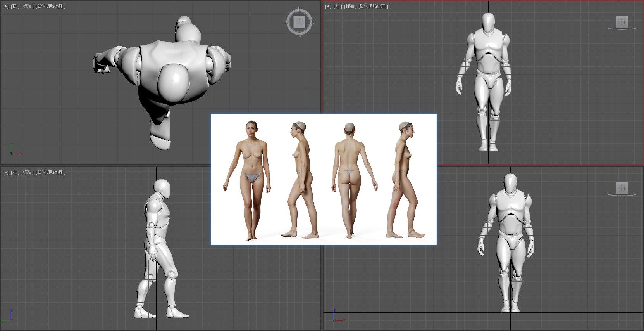Click the 南 compass label on the ViewCube

[299, 35]
